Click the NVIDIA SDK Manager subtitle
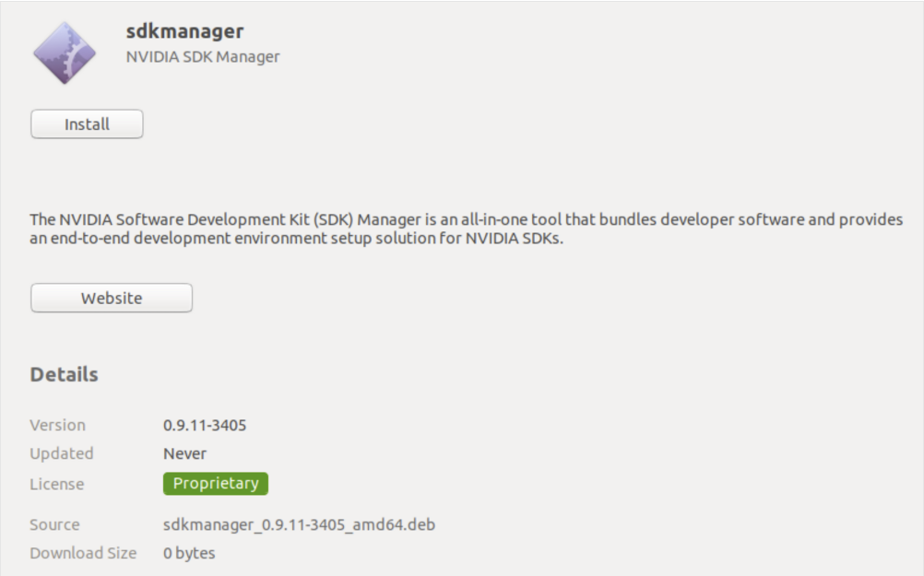The width and height of the screenshot is (924, 576). (x=203, y=57)
